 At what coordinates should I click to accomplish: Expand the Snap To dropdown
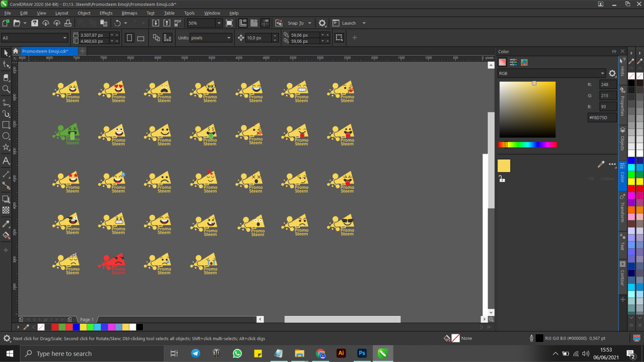(x=310, y=23)
